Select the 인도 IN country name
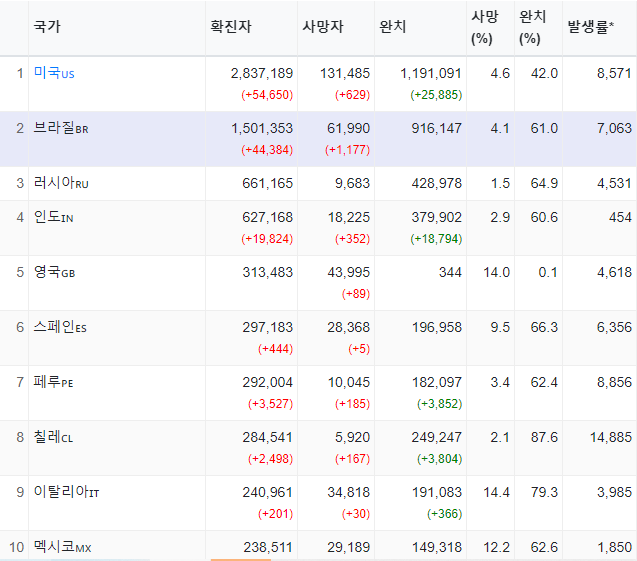Viewport: 637px width, 561px height. [53, 217]
